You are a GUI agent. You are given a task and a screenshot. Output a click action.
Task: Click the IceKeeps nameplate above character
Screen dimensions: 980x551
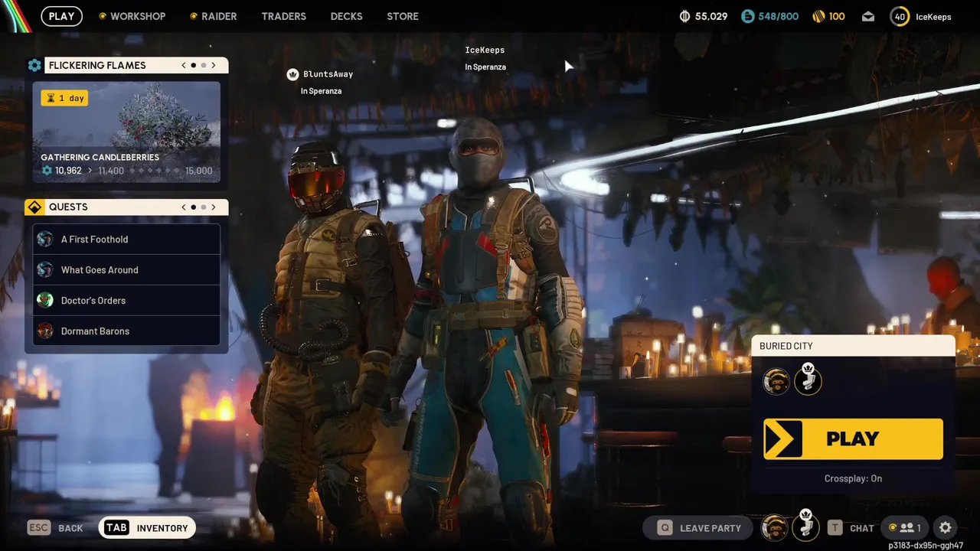485,50
